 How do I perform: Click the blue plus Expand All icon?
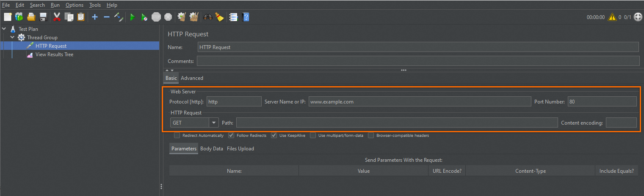click(x=95, y=17)
